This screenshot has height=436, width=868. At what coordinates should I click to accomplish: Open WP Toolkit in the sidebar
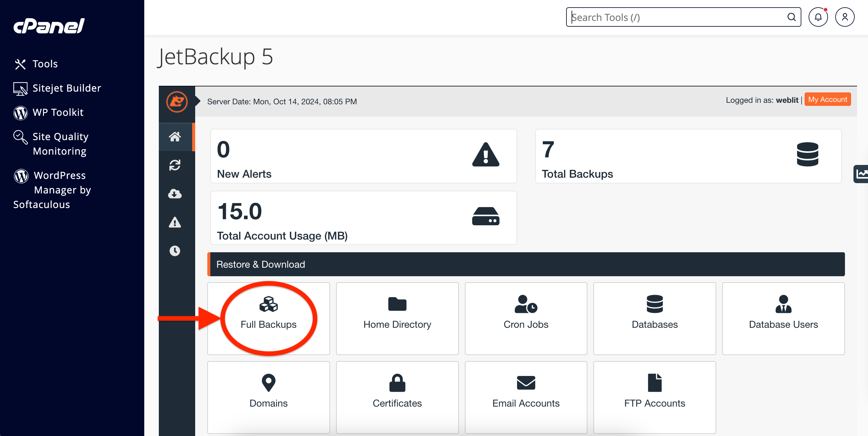click(48, 112)
